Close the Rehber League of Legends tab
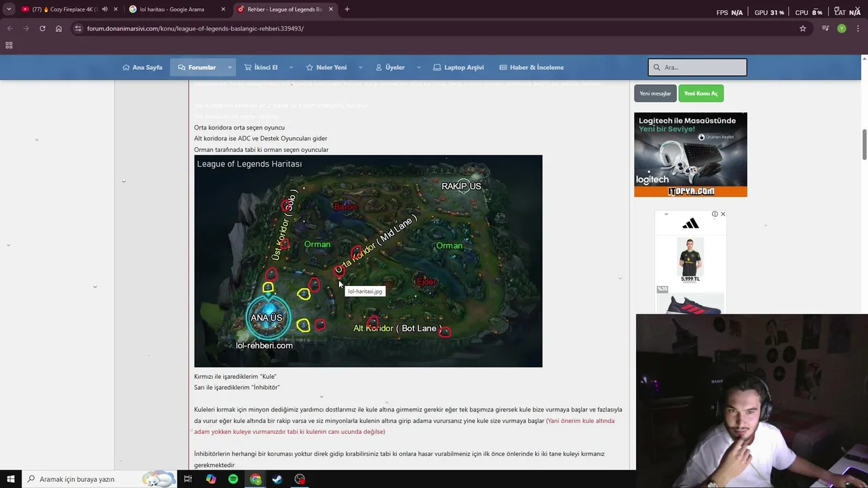868x488 pixels. click(x=331, y=9)
